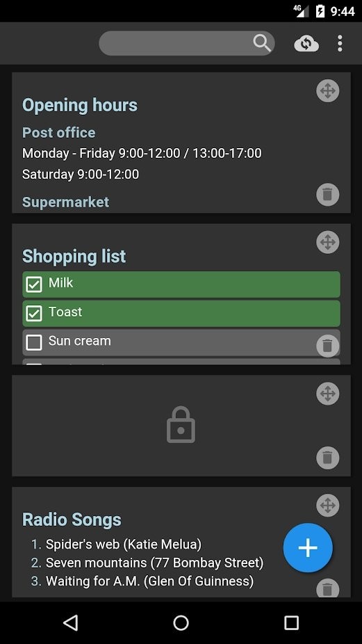Open the locked note padlock
This screenshot has height=644, width=362.
coord(181,425)
